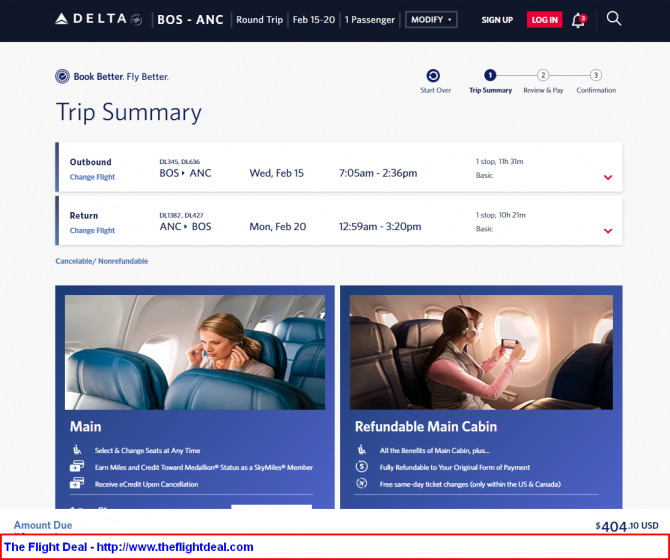Click the Refundable Main Cabin heading
The width and height of the screenshot is (670, 560).
coord(426,427)
